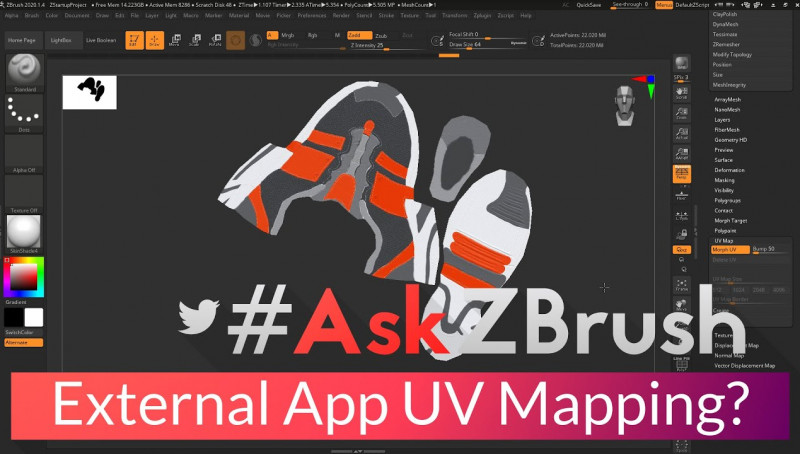Toggle the L.Sym local symmetry button

pyautogui.click(x=682, y=216)
